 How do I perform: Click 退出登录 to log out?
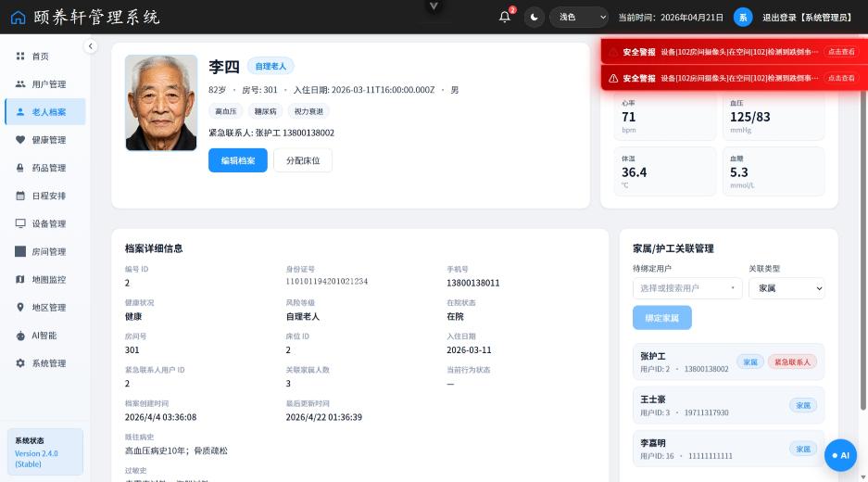point(807,18)
